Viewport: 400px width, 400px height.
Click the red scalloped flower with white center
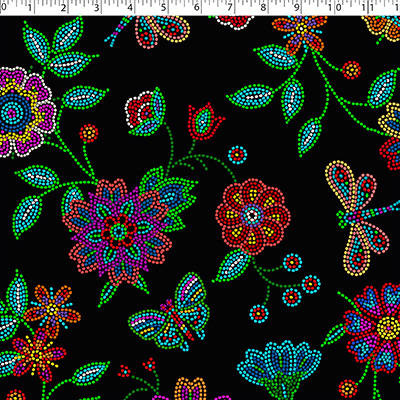point(253,216)
